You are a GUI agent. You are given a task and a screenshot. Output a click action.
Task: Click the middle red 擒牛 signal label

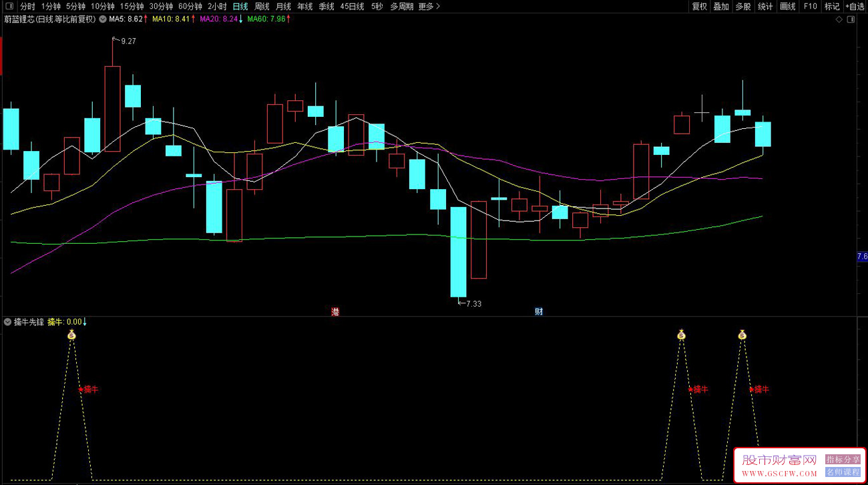[698, 389]
